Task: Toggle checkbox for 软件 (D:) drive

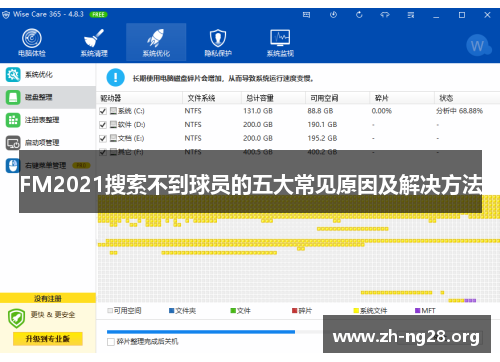Action: click(x=103, y=125)
